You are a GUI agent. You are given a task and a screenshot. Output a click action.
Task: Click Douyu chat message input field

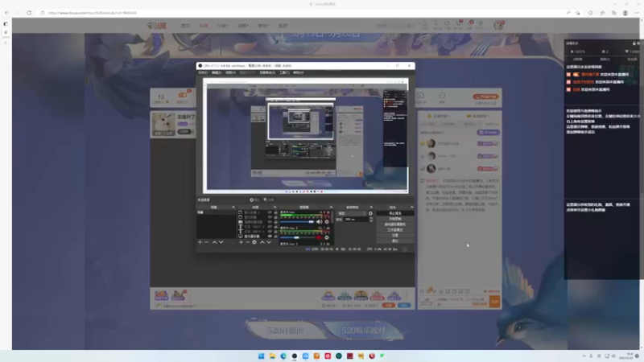pos(462,301)
